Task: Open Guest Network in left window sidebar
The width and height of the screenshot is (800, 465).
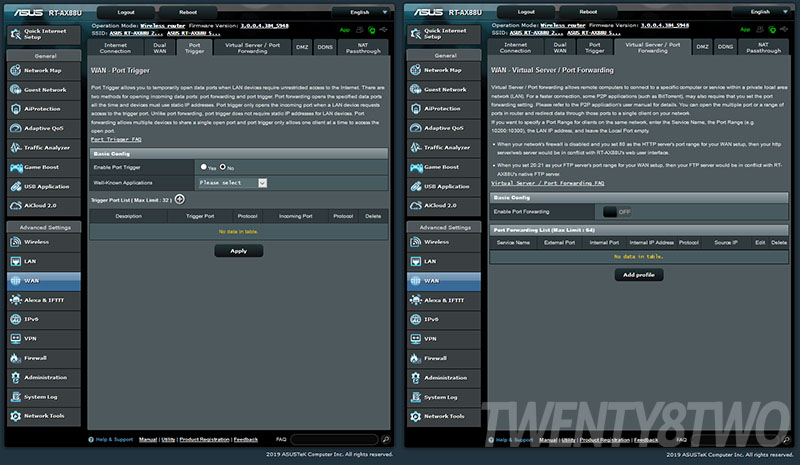Action: pos(44,90)
